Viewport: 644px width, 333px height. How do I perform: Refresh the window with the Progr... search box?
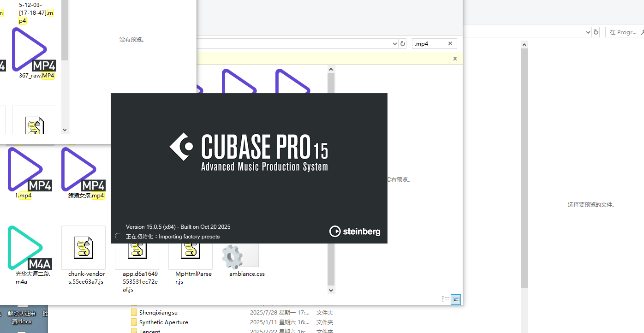coord(596,32)
